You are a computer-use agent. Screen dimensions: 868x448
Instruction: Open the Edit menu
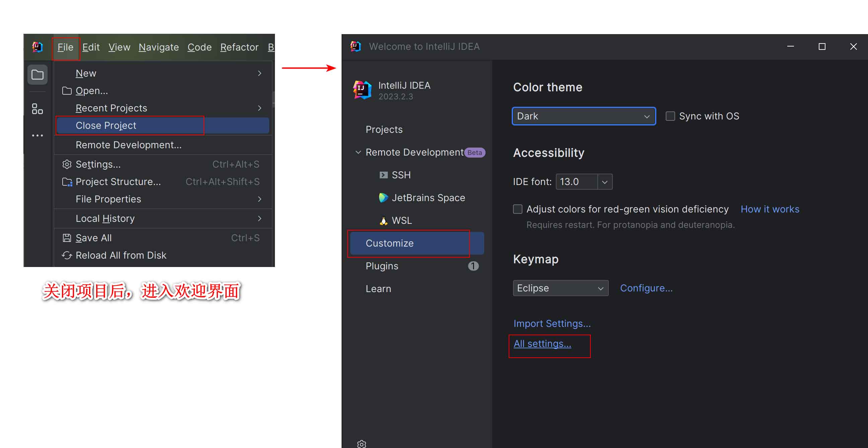tap(91, 47)
